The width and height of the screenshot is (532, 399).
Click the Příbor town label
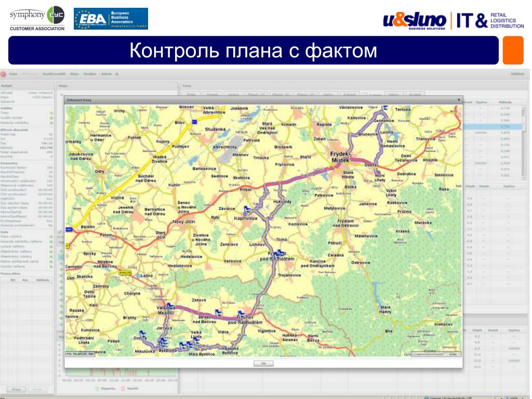pyautogui.click(x=246, y=190)
